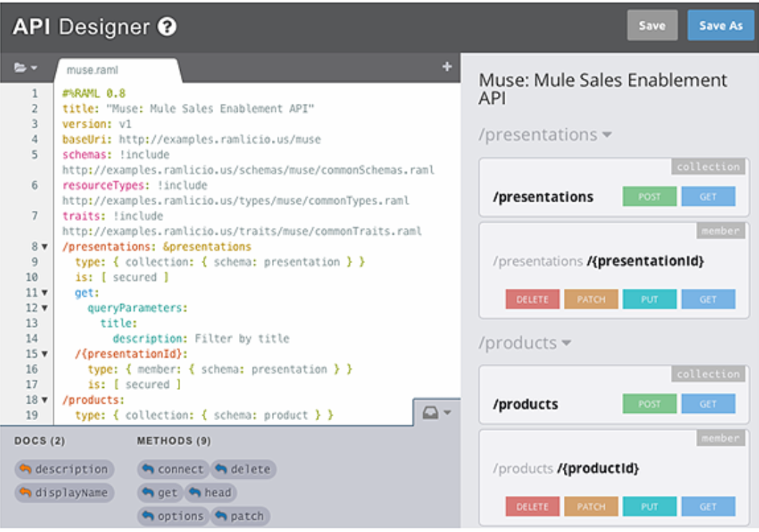The height and width of the screenshot is (532, 759).
Task: Click the Muse: Mule Sales Enablement API heading
Action: tap(603, 89)
